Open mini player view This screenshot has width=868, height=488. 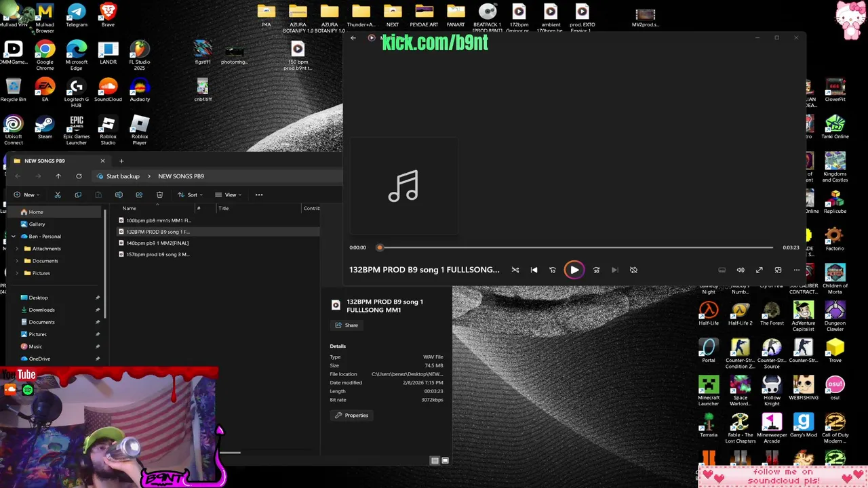tap(778, 270)
